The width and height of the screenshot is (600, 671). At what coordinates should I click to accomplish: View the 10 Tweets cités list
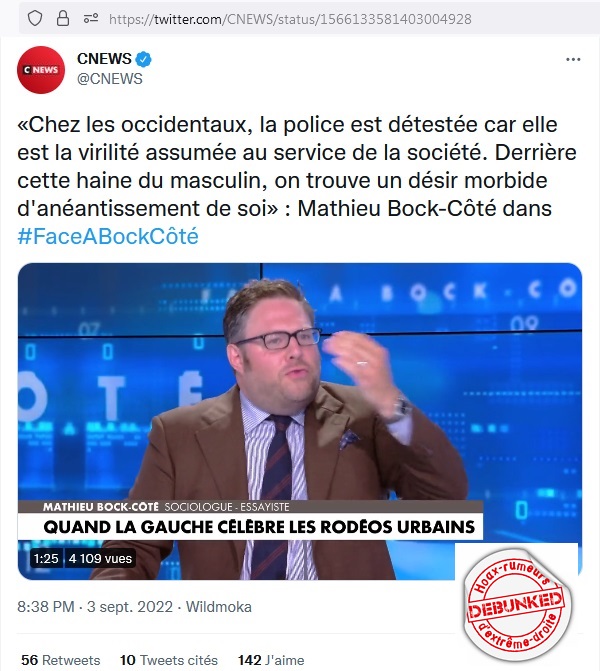point(169,660)
